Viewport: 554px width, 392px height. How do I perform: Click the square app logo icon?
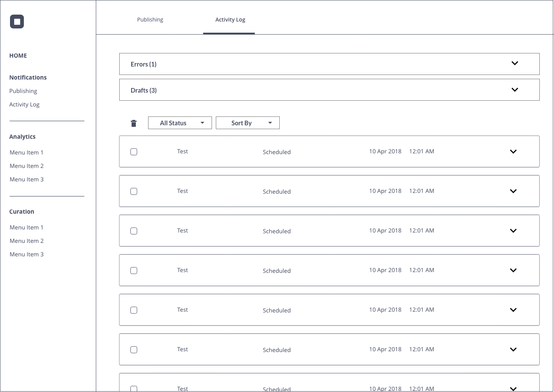coord(17,22)
